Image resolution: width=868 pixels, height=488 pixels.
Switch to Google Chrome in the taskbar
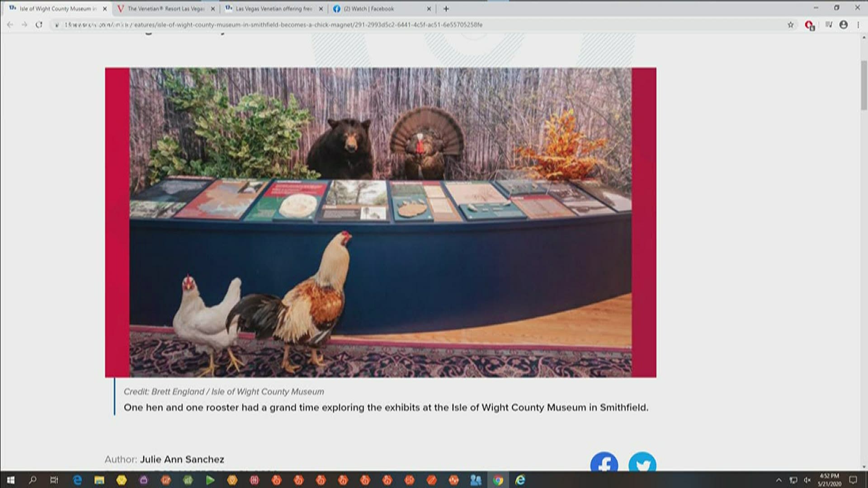coord(498,480)
